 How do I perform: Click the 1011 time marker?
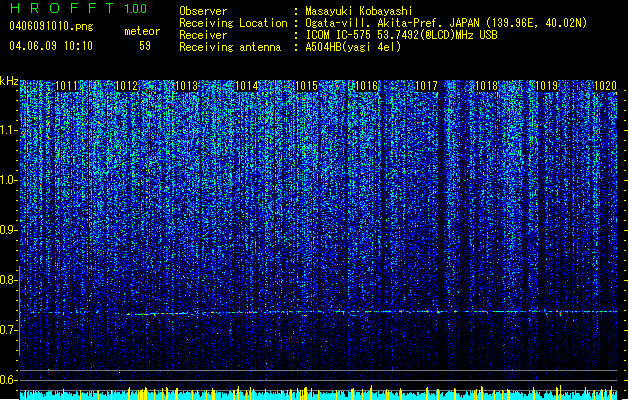66,86
